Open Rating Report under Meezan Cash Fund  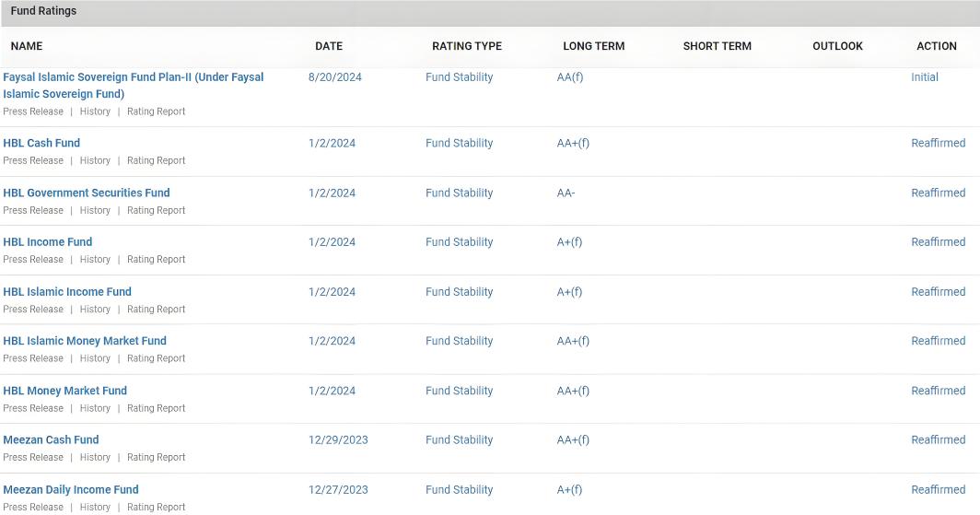coord(157,458)
